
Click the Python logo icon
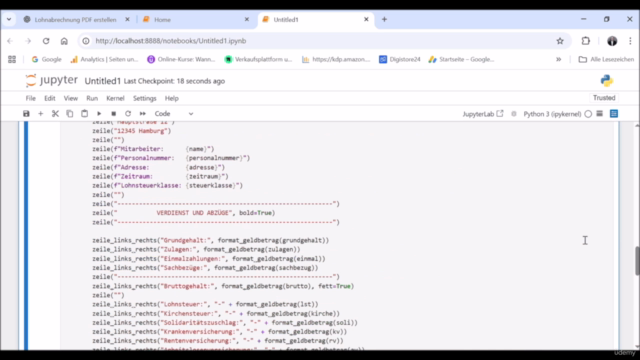pos(607,81)
